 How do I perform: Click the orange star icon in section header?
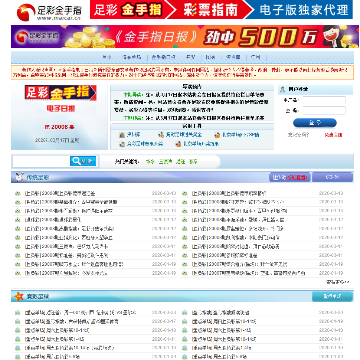[18, 296]
